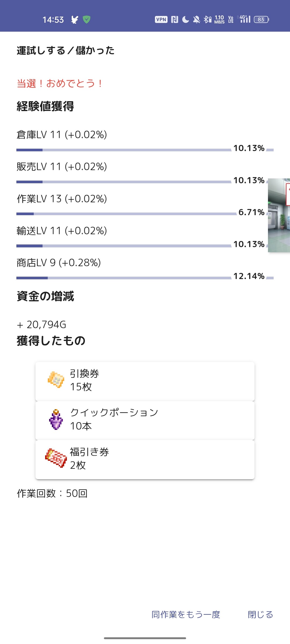
Task: Select the クイックポーション 10本 item card
Action: click(145, 420)
